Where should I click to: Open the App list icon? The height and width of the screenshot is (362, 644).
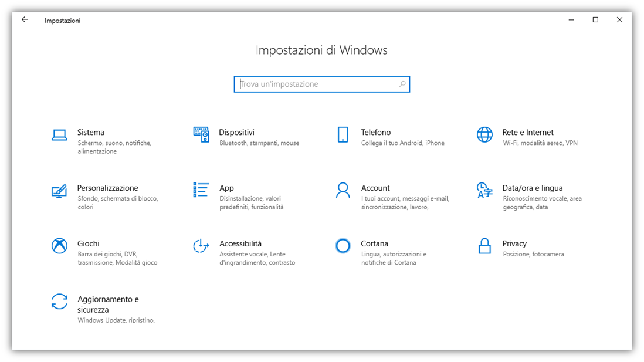pos(201,190)
